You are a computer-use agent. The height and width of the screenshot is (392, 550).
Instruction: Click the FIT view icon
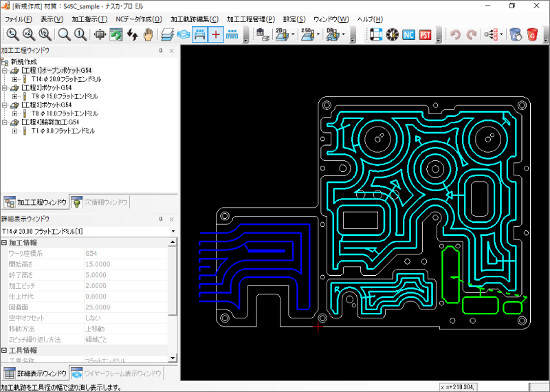[100, 34]
